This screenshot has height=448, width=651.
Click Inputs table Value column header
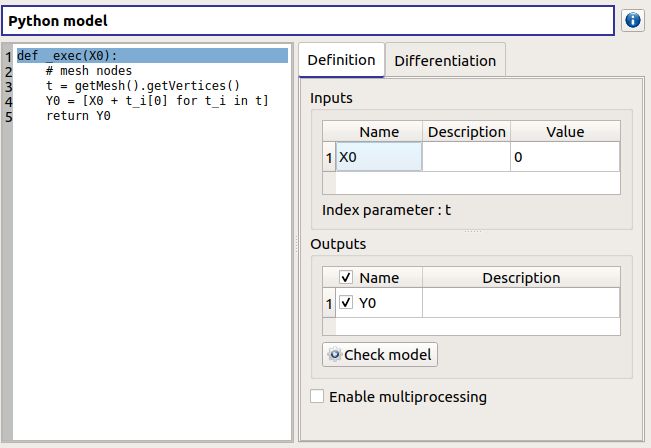[x=565, y=132]
